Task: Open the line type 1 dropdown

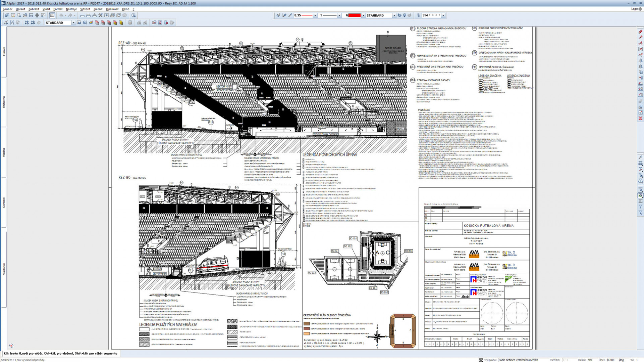Action: (339, 15)
